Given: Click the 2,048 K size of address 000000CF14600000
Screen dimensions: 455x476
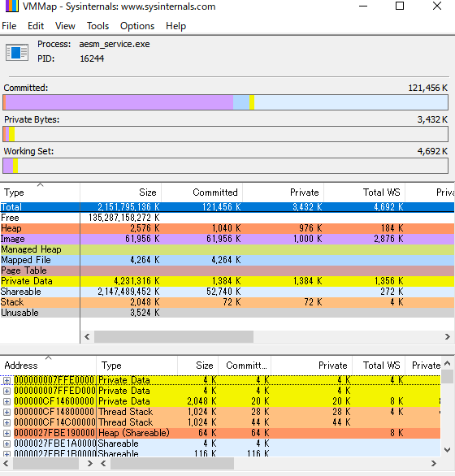Looking at the screenshot, I should click(x=201, y=401).
